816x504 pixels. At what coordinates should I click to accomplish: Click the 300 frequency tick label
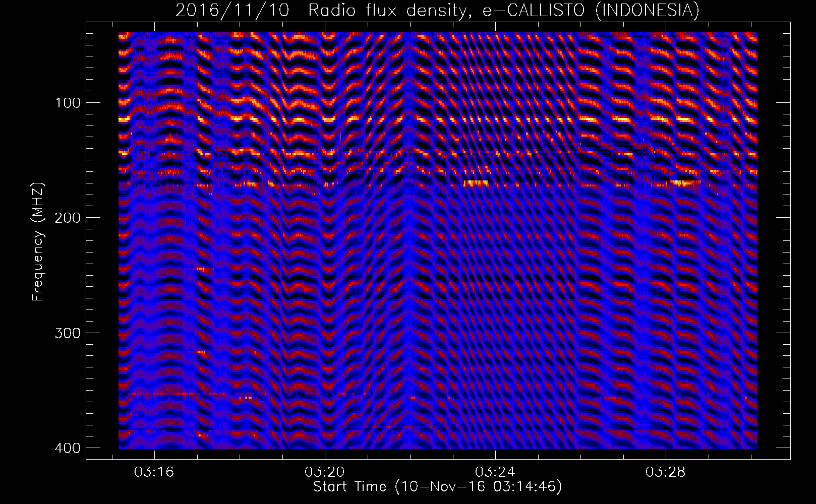point(68,333)
